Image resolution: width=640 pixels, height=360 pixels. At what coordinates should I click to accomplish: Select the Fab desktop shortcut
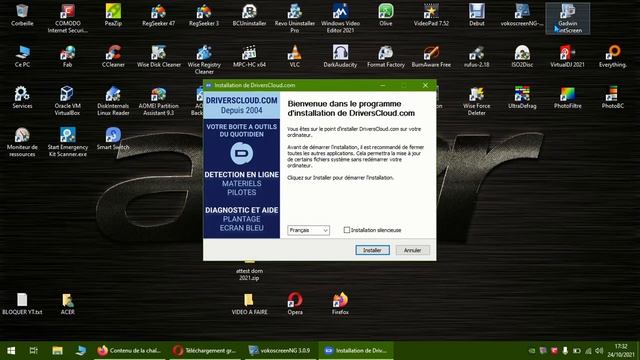[67, 56]
